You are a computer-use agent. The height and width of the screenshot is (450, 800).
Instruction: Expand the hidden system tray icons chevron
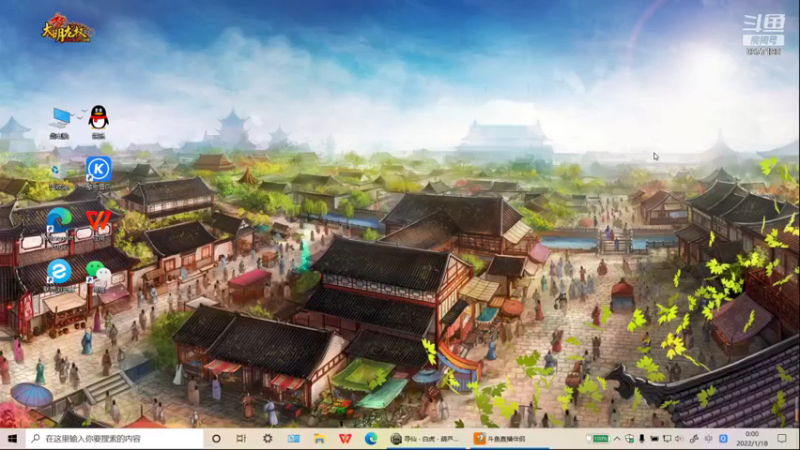617,438
